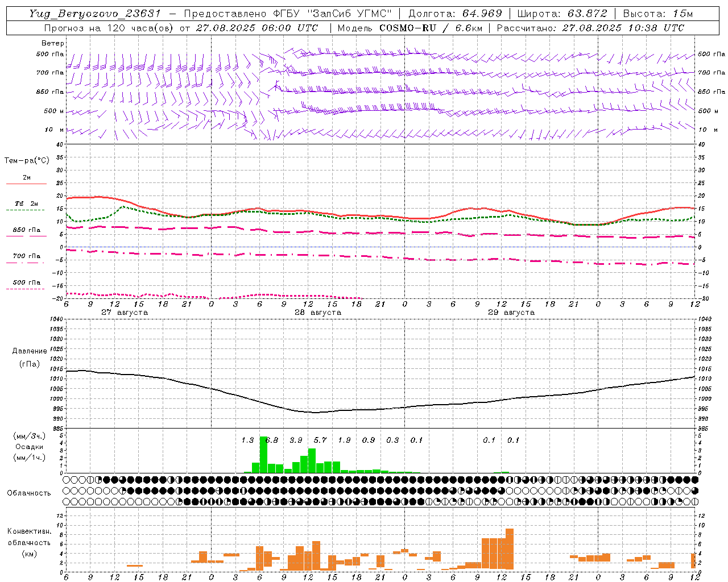This screenshot has height=582, width=728.
Task: Click the forecast header Прогноз на 120 часа(ов)
Action: [x=109, y=27]
